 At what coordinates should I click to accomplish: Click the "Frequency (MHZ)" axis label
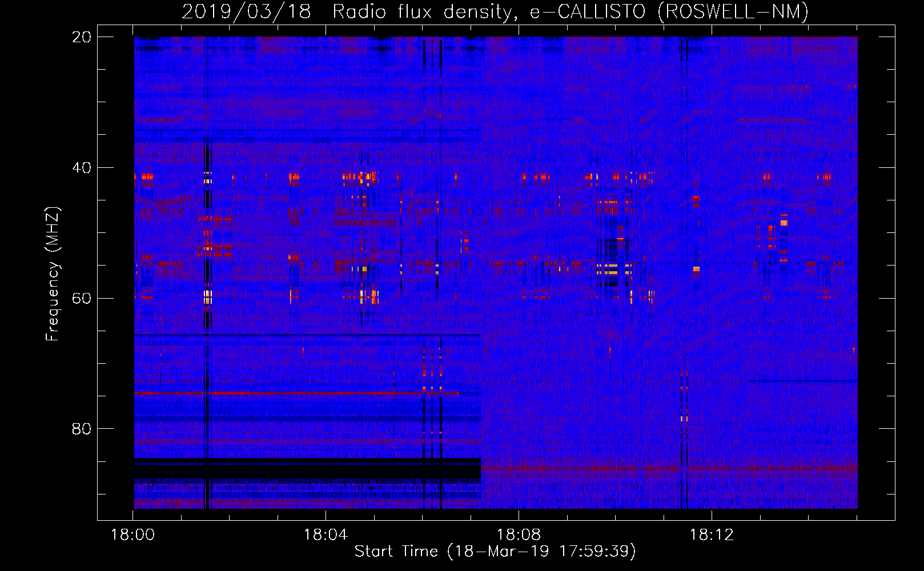pos(53,274)
